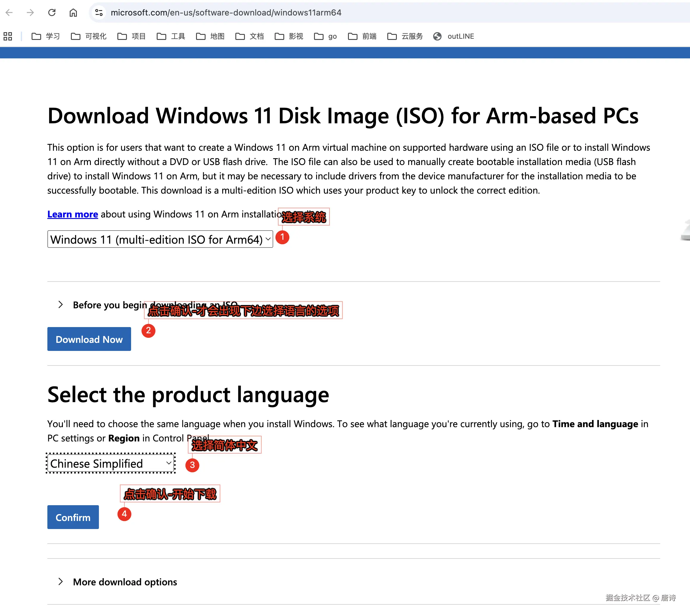Click the home icon in toolbar

tap(73, 13)
